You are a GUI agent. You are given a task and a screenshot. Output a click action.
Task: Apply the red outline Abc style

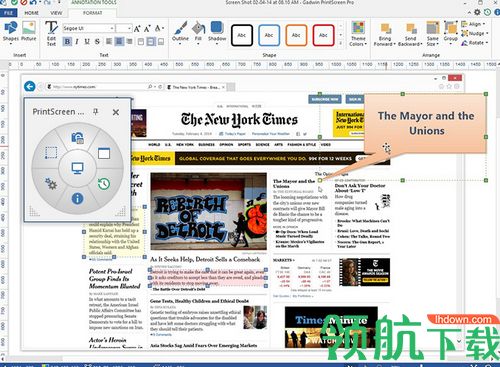pos(323,35)
